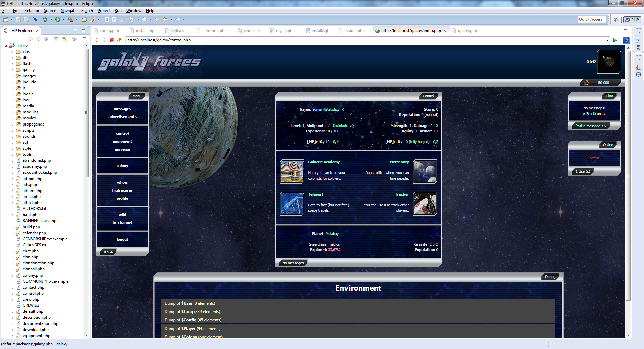Stop page loading with the red square icon

(x=112, y=40)
